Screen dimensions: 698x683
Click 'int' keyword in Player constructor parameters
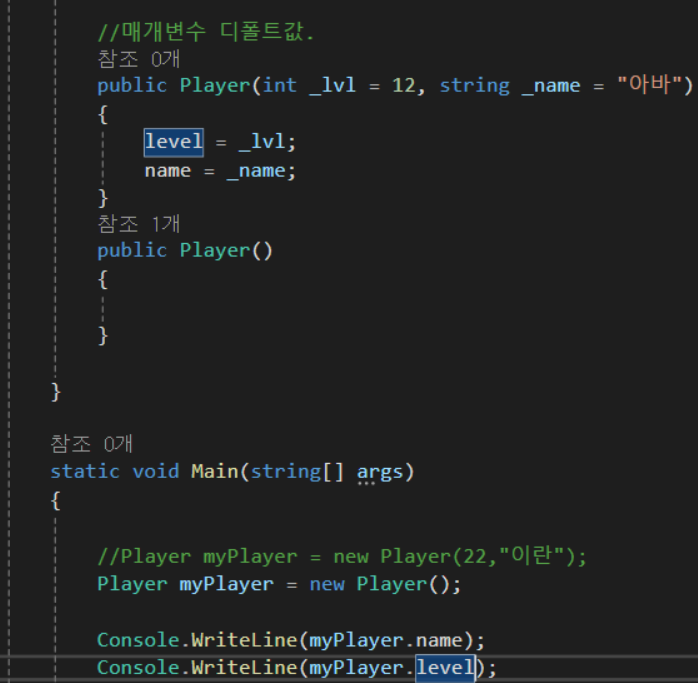pyautogui.click(x=280, y=85)
